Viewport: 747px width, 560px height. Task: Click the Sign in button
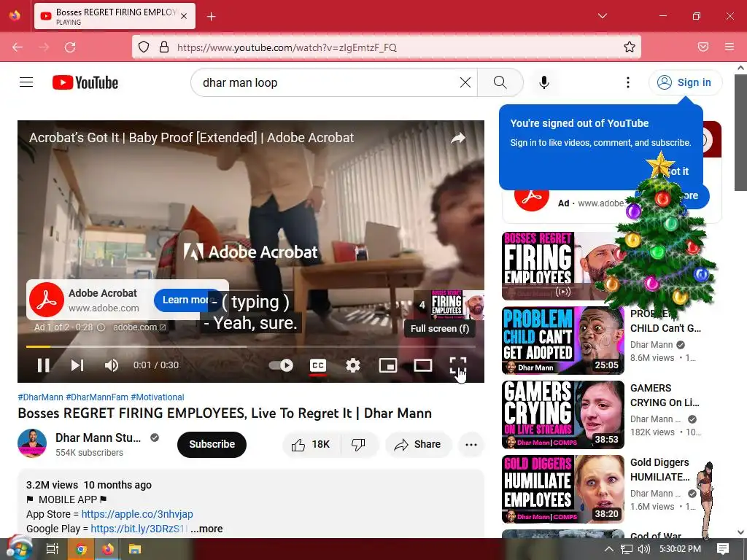685,82
